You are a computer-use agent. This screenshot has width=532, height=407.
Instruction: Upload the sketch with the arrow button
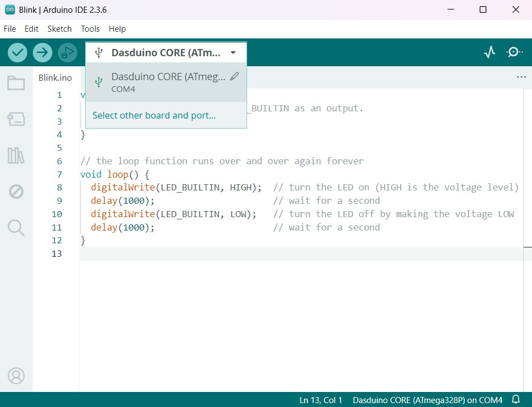tap(42, 52)
